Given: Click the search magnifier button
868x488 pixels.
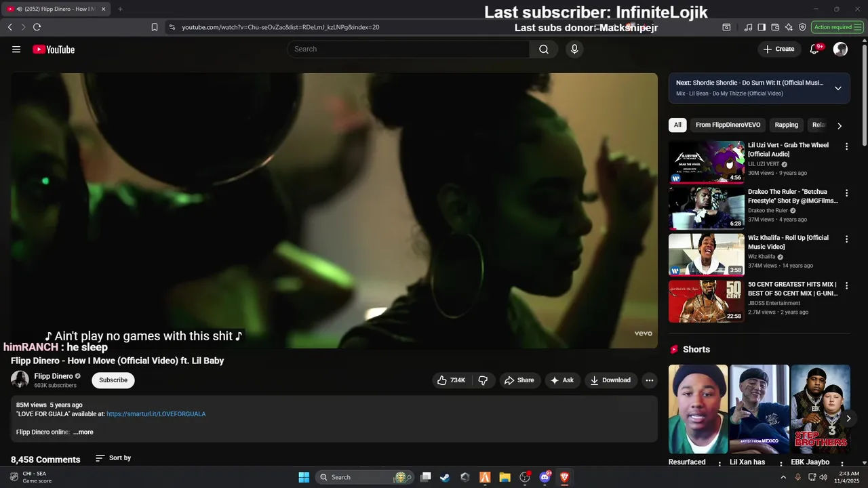Looking at the screenshot, I should (x=544, y=49).
